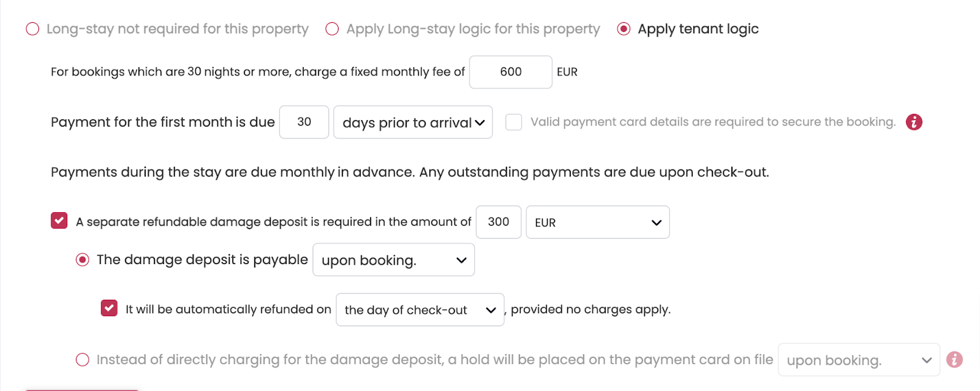This screenshot has width=980, height=391.
Task: Open the hold placement 'upon booking' dropdown
Action: (x=858, y=360)
